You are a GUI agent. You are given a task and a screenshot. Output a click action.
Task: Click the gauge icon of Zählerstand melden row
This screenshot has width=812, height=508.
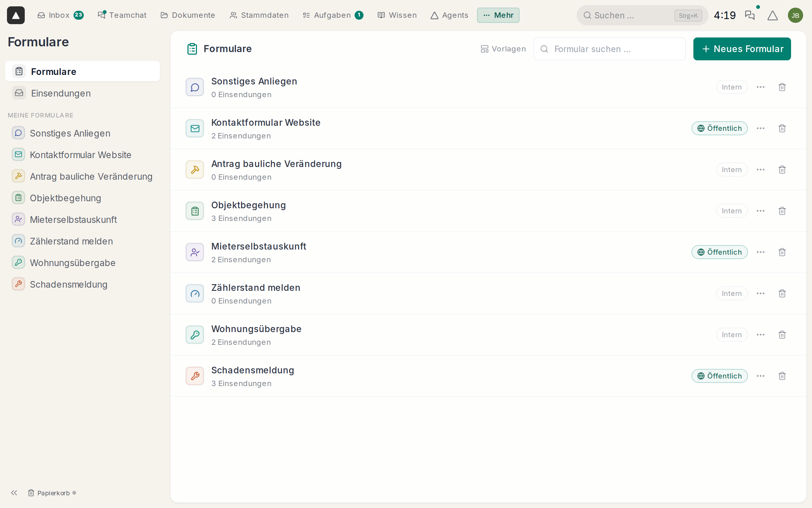point(195,294)
